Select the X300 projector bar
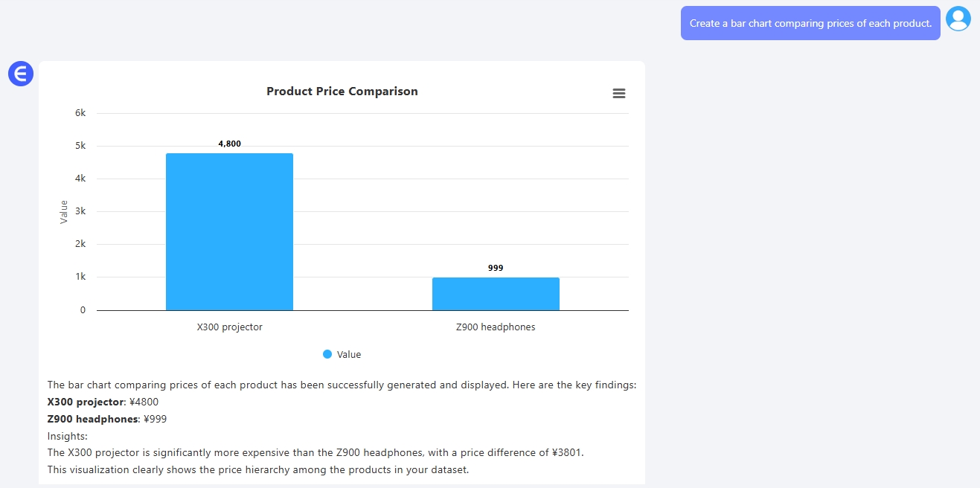The height and width of the screenshot is (488, 980). (x=229, y=231)
